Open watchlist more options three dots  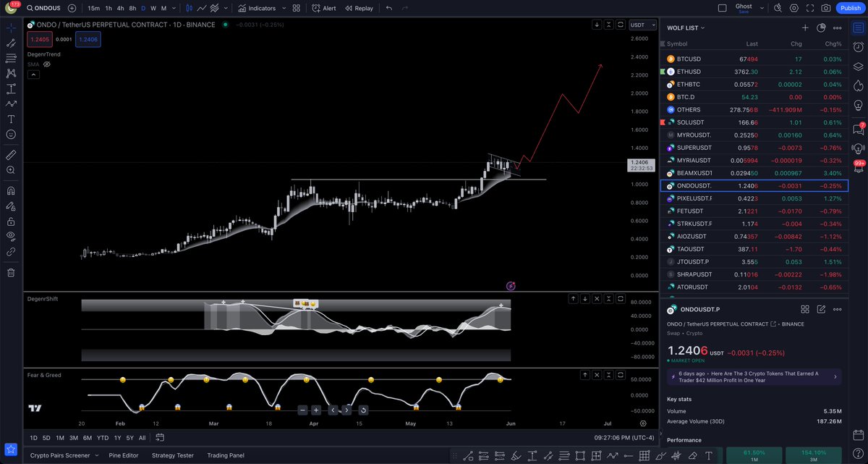click(x=838, y=28)
